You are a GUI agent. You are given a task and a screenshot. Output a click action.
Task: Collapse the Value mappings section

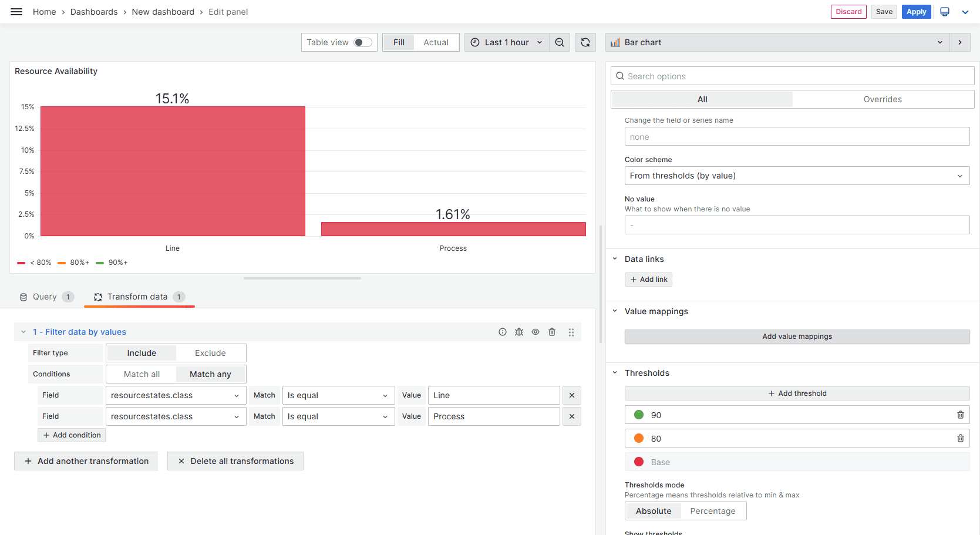pyautogui.click(x=615, y=311)
